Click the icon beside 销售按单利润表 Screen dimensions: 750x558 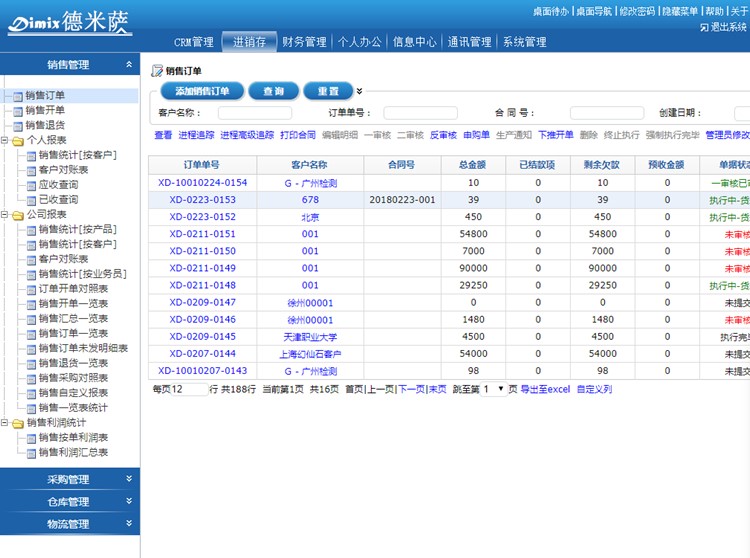point(31,438)
